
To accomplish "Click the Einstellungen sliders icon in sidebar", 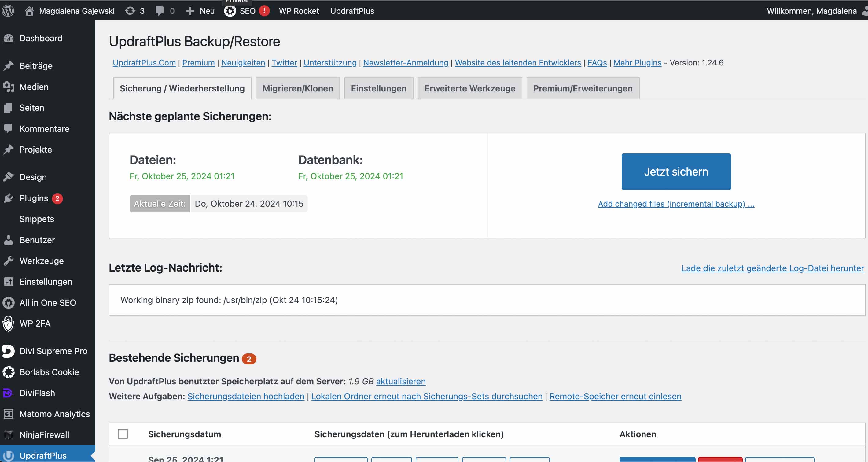I will [x=9, y=282].
